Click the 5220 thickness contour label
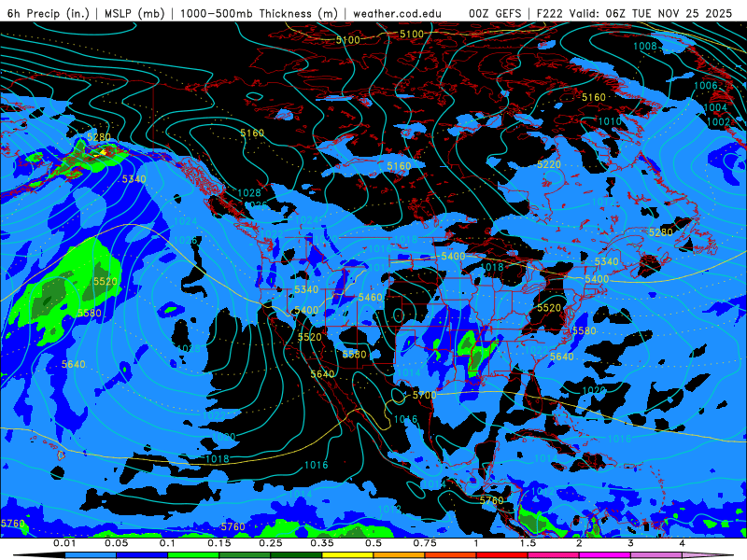The image size is (747, 560). tap(549, 164)
